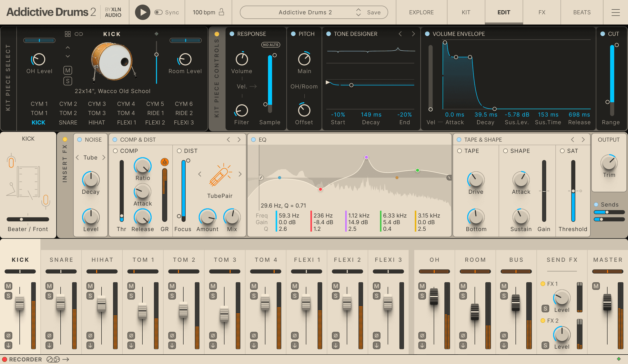Browse next insert FX with Tube right arrow
Screen dimensions: 628x364
pyautogui.click(x=104, y=157)
